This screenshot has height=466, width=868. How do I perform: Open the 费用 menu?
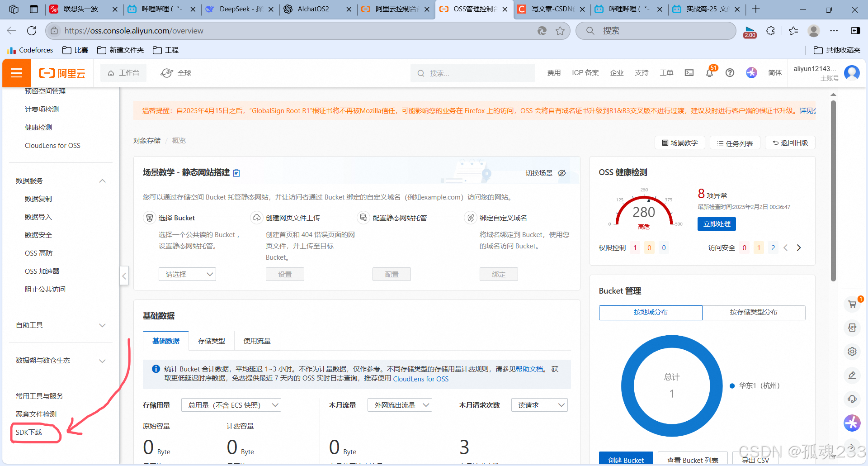pyautogui.click(x=554, y=73)
